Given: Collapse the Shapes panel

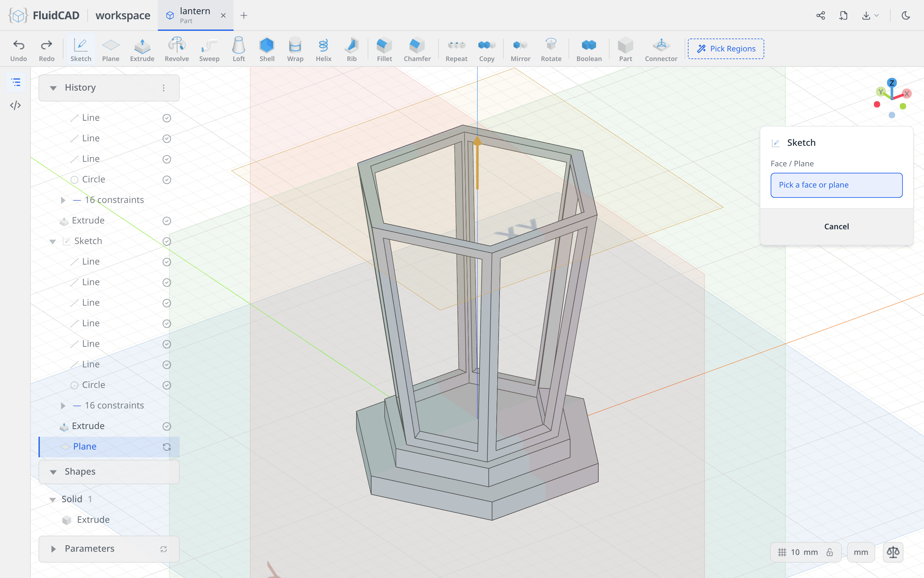Looking at the screenshot, I should pyautogui.click(x=53, y=472).
